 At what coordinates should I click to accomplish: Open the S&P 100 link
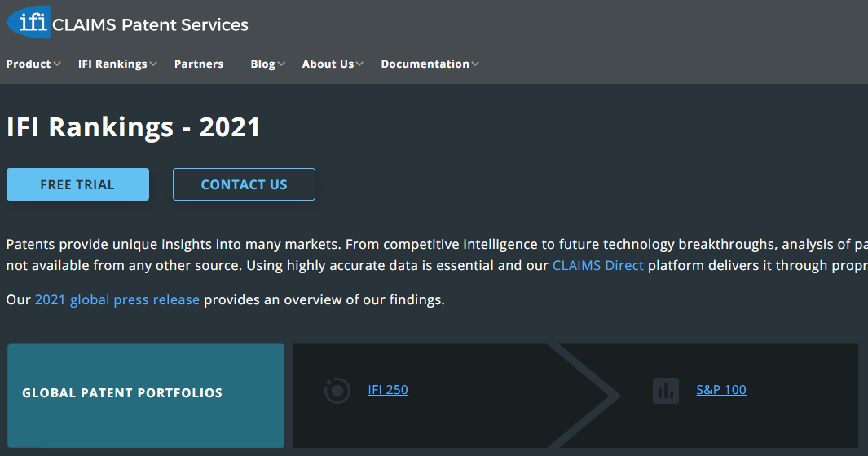coord(721,390)
